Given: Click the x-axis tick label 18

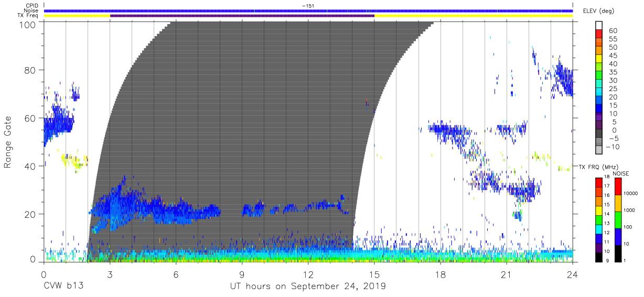Looking at the screenshot, I should [441, 274].
